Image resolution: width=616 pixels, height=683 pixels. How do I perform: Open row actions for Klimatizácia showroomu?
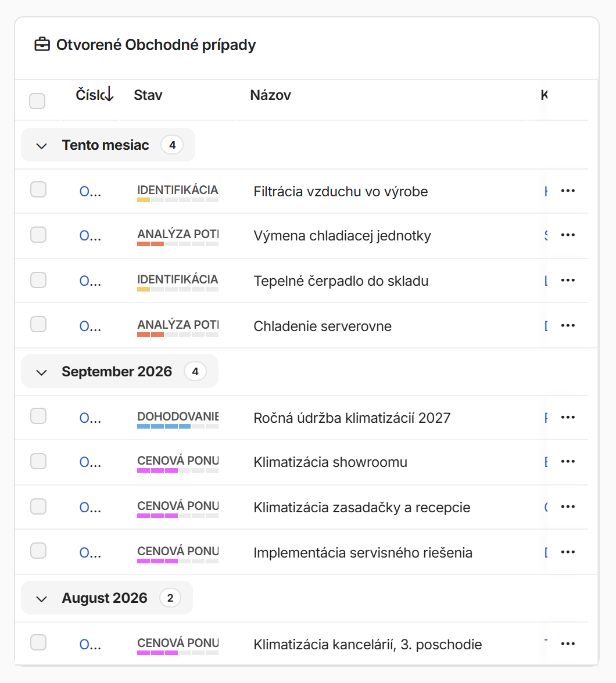568,462
